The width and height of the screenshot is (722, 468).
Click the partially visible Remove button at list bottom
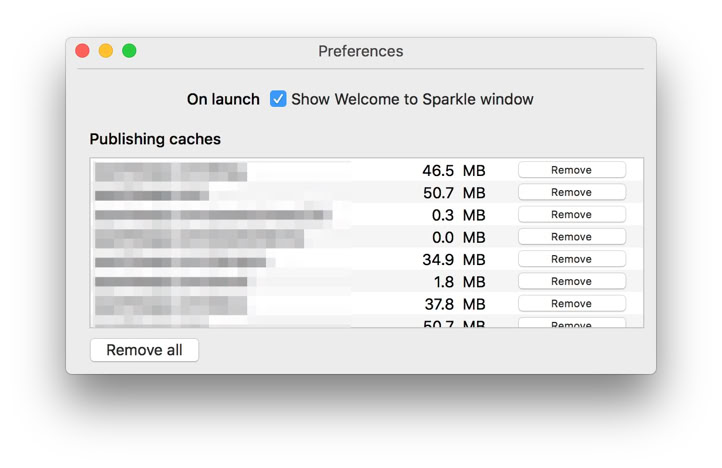point(571,323)
